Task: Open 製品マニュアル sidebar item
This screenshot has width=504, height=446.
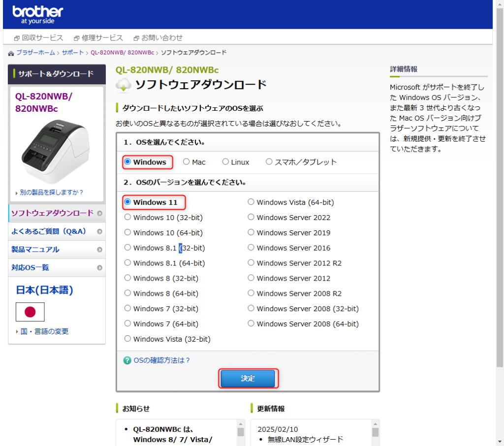Action: pos(57,250)
